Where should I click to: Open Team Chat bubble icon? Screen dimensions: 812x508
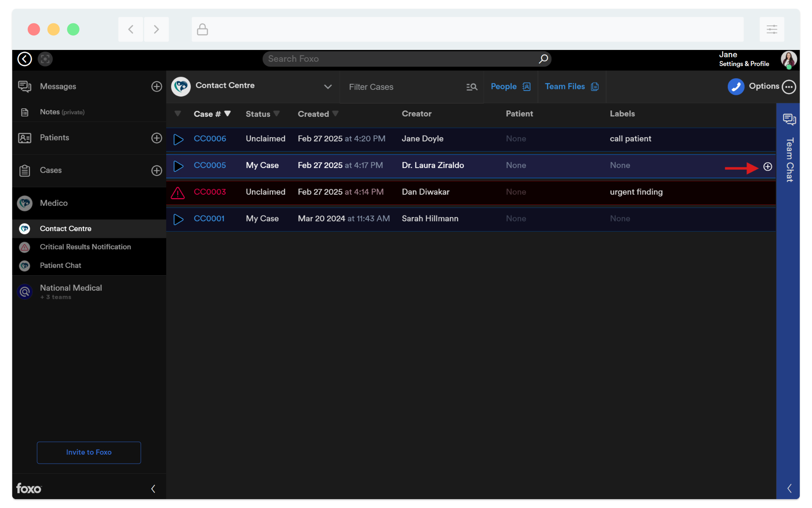789,119
